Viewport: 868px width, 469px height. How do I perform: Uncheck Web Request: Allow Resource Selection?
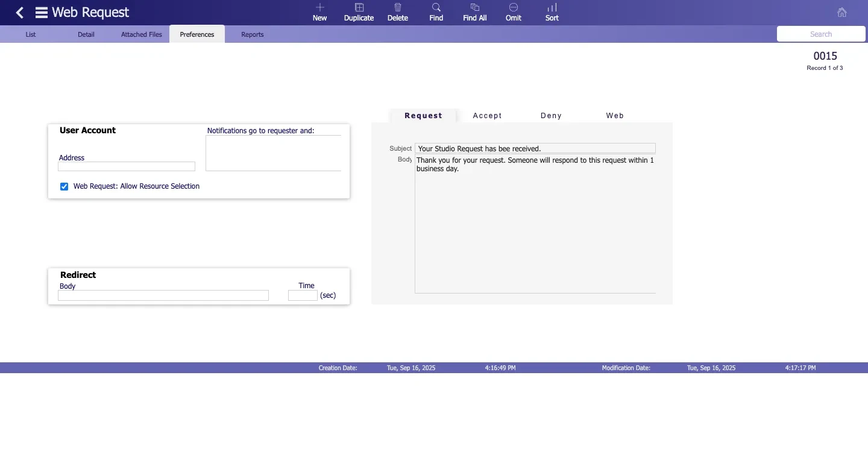[x=64, y=186]
